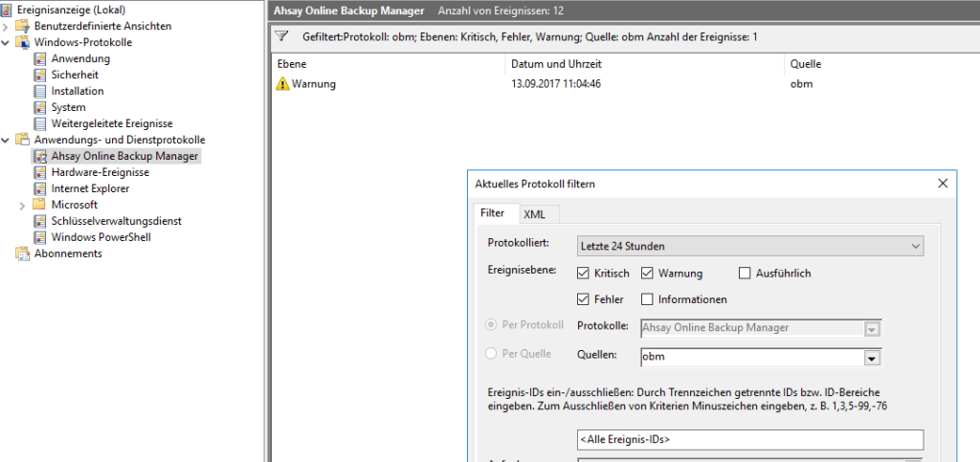Close the Aktuelles Protokoll filtern dialog
The height and width of the screenshot is (462, 980).
click(x=943, y=184)
